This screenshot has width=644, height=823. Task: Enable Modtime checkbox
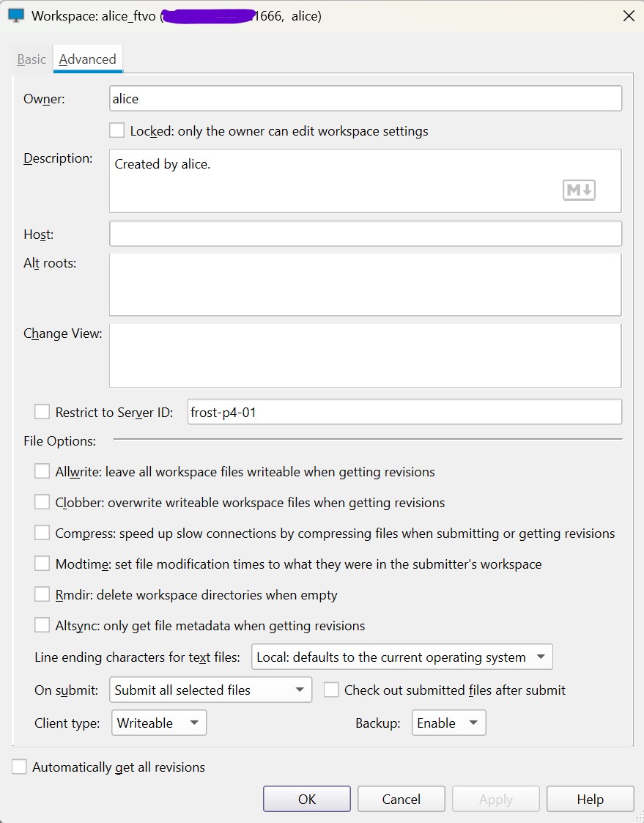pos(42,564)
